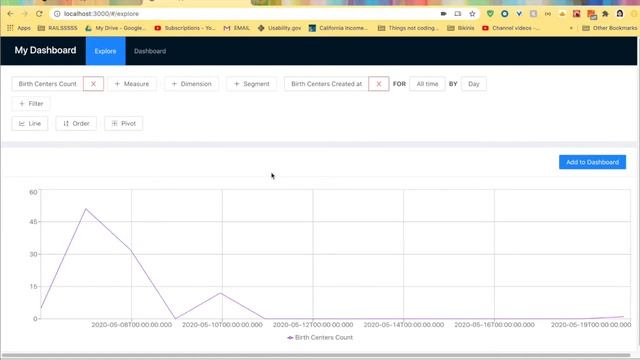Screen dimensions: 640x360
Task: Expand the Other Bookmarks folder
Action: 609,28
